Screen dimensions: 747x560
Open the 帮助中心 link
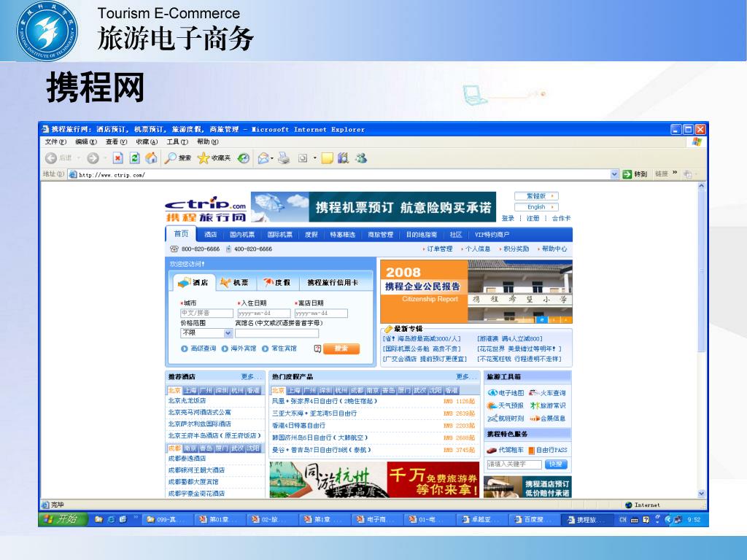pos(554,249)
